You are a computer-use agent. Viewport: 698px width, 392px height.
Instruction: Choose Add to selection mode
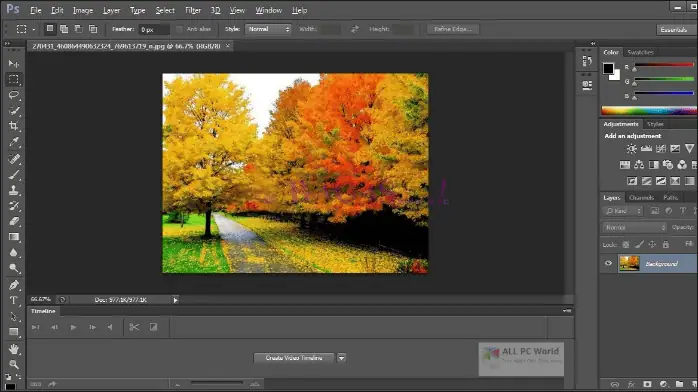pyautogui.click(x=64, y=29)
